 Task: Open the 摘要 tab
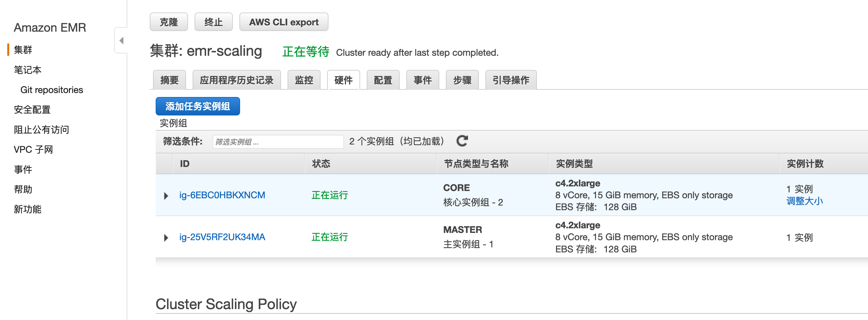coord(169,80)
